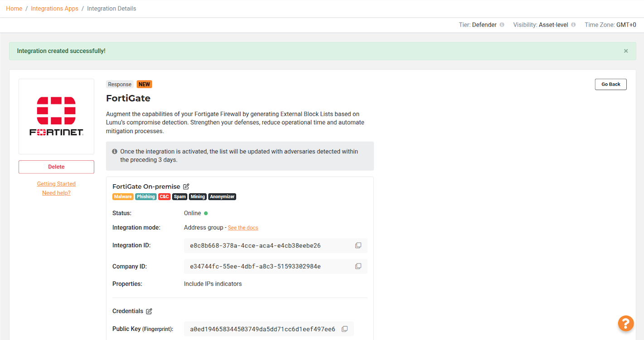The height and width of the screenshot is (340, 644).
Task: Click the Phishing tag badge
Action: click(145, 196)
